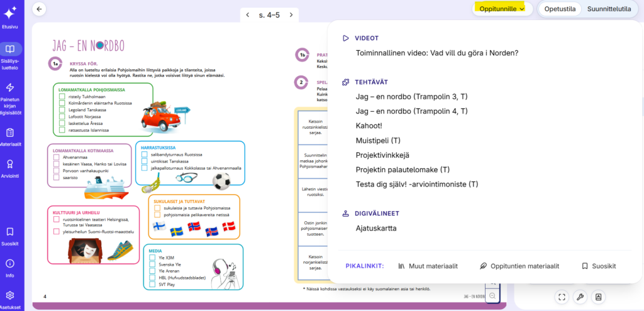Check the 'Svenska Yle' checkbox
Viewport: 644px width, 311px height.
[152, 265]
